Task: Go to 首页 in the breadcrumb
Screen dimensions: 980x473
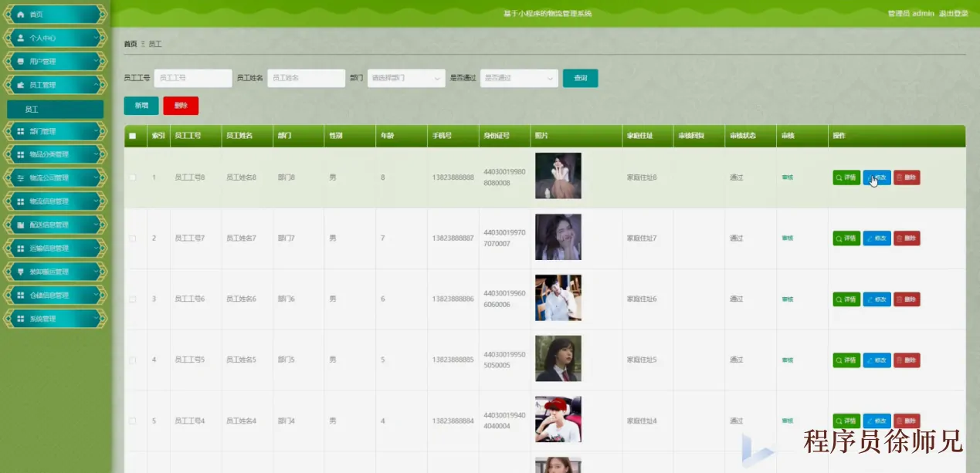Action: coord(131,44)
